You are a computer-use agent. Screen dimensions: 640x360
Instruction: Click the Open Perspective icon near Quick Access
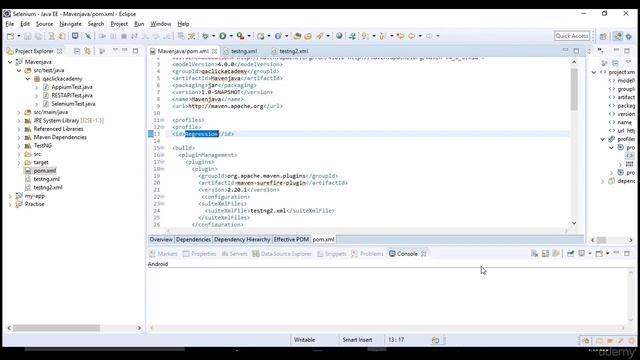[603, 36]
